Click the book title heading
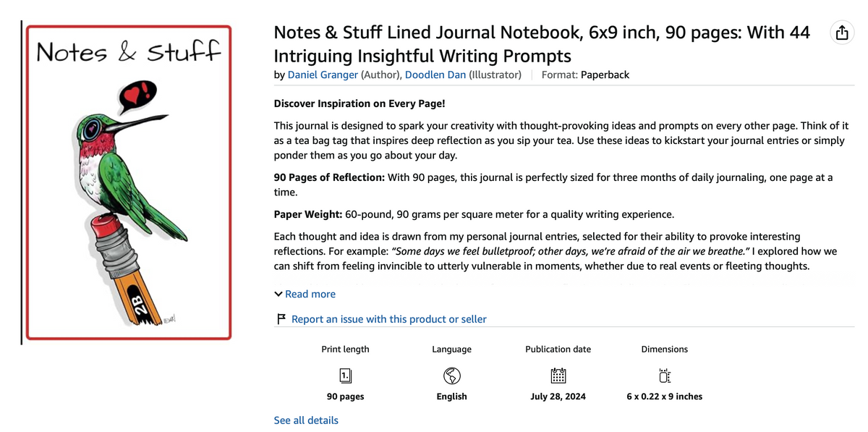This screenshot has height=432, width=868. (x=542, y=44)
